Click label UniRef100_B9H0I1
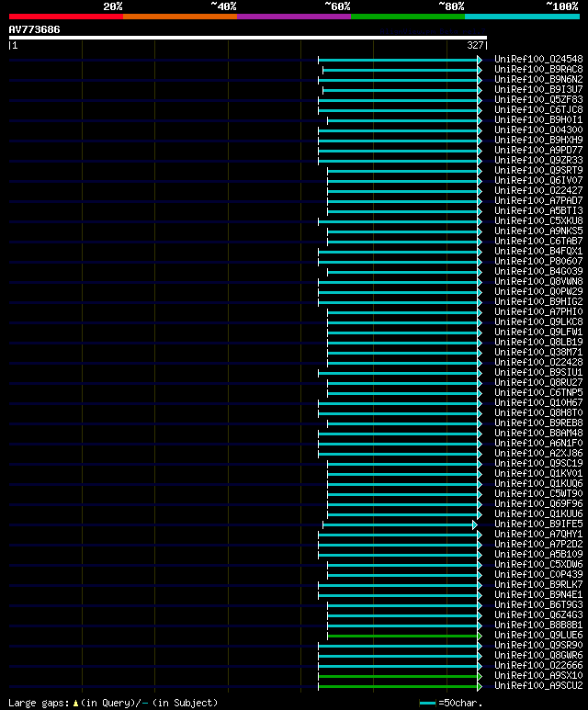 538,120
